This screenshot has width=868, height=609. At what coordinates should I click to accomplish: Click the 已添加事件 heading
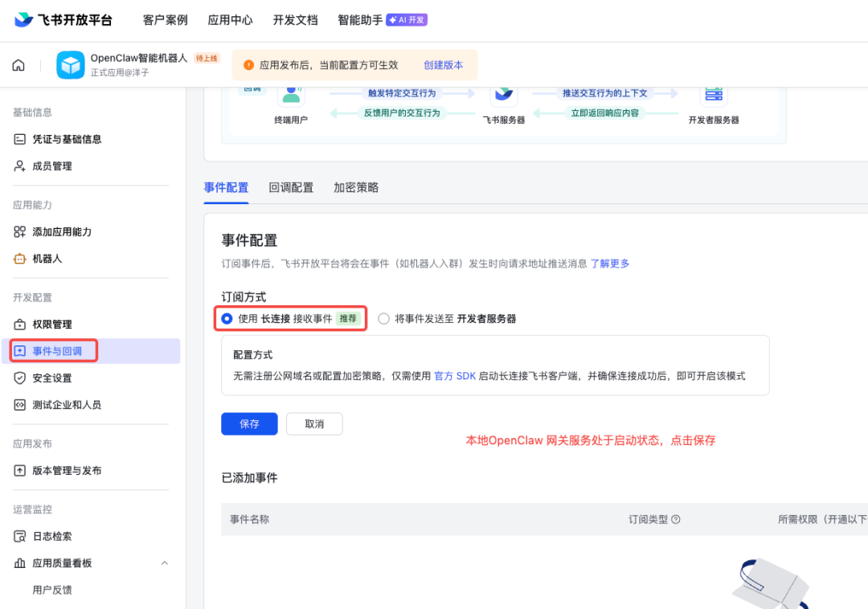pos(250,478)
